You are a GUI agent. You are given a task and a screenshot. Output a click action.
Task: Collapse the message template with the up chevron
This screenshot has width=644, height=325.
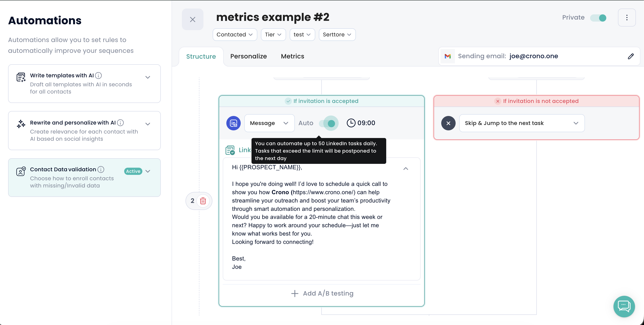point(406,169)
